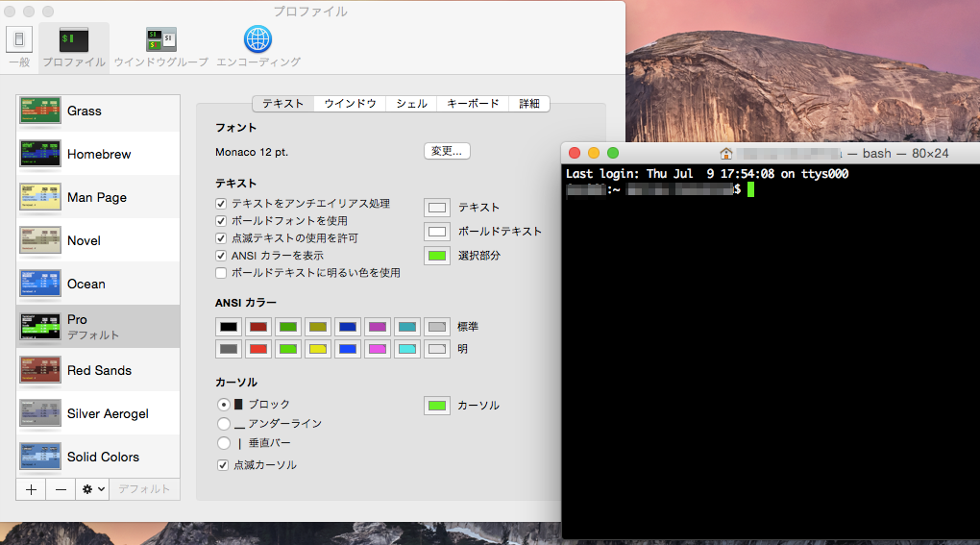Open the エンコーディング globe icon pane

(258, 47)
